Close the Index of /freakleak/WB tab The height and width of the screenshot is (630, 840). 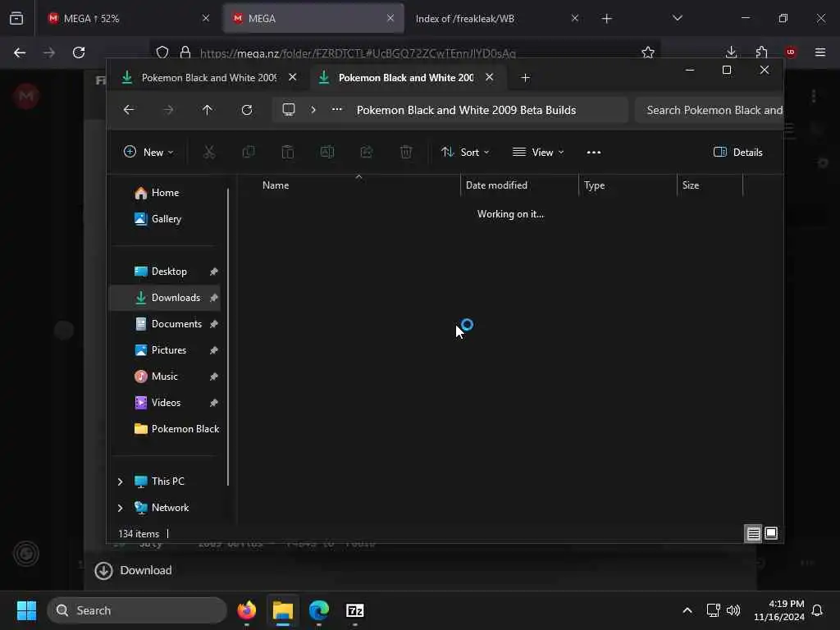click(x=575, y=18)
